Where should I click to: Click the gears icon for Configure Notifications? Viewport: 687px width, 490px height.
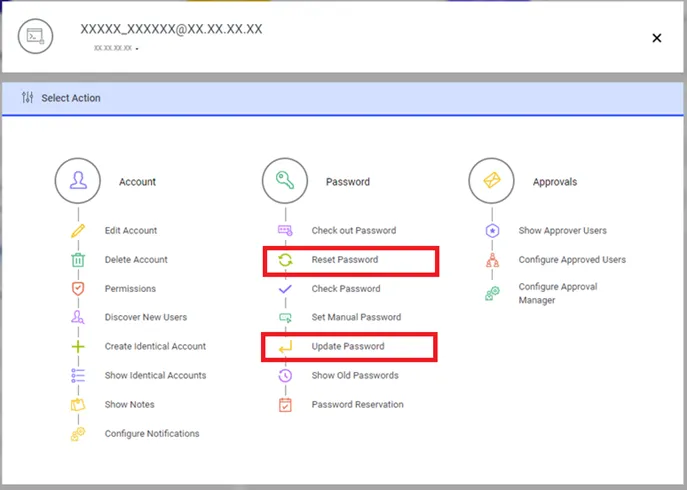pos(78,434)
